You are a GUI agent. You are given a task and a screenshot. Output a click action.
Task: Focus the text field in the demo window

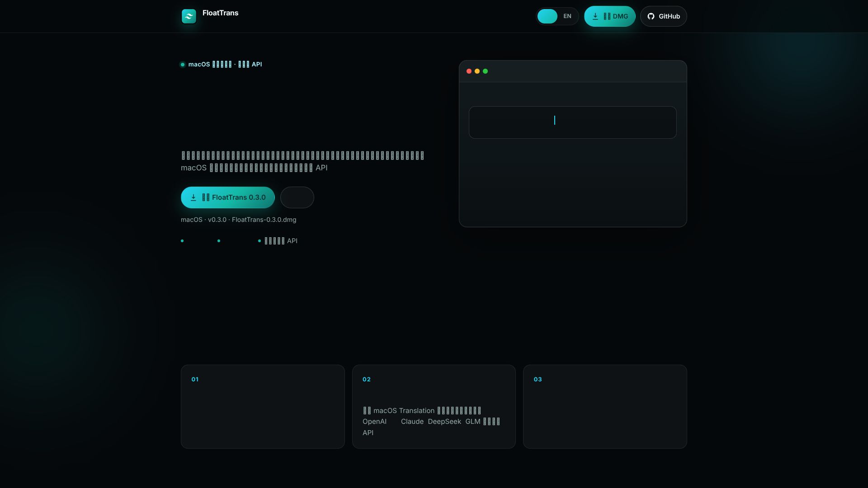point(572,122)
